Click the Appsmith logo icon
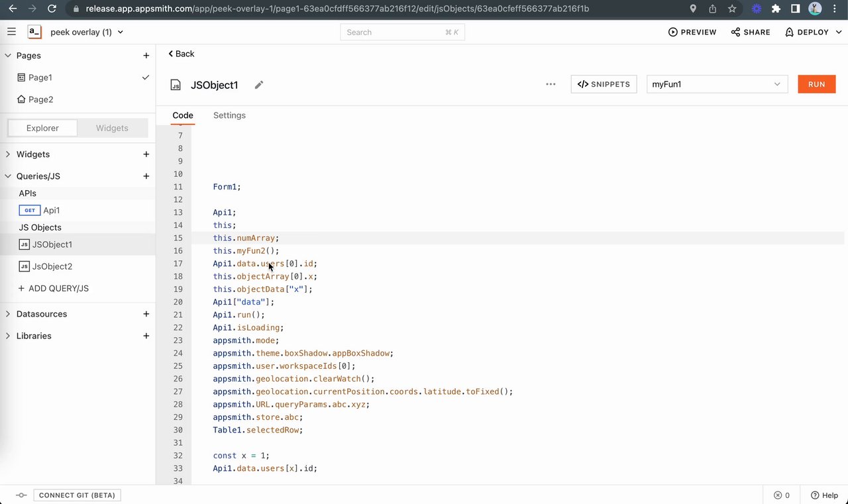This screenshot has width=848, height=504. (34, 32)
